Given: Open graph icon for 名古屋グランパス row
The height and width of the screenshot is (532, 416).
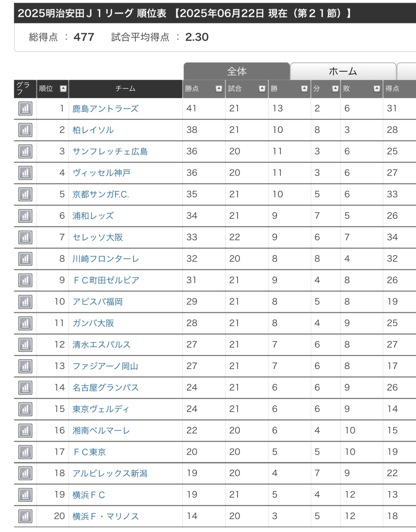Looking at the screenshot, I should pos(25,388).
